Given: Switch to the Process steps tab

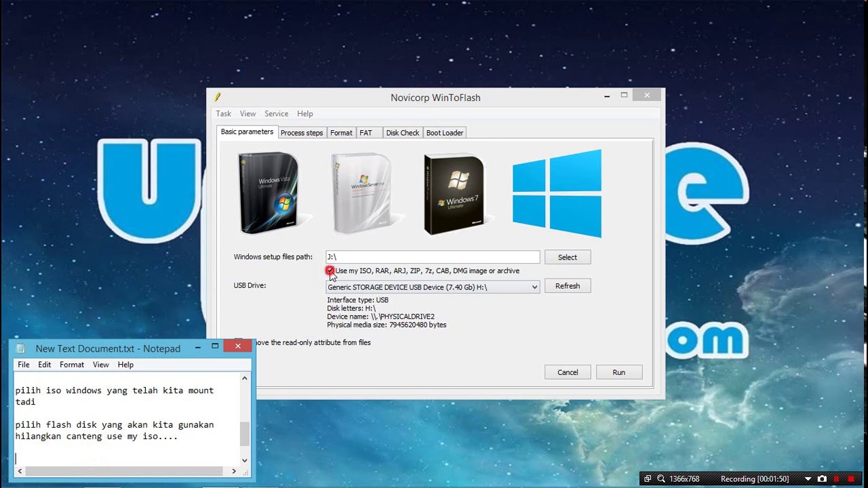Looking at the screenshot, I should point(302,133).
